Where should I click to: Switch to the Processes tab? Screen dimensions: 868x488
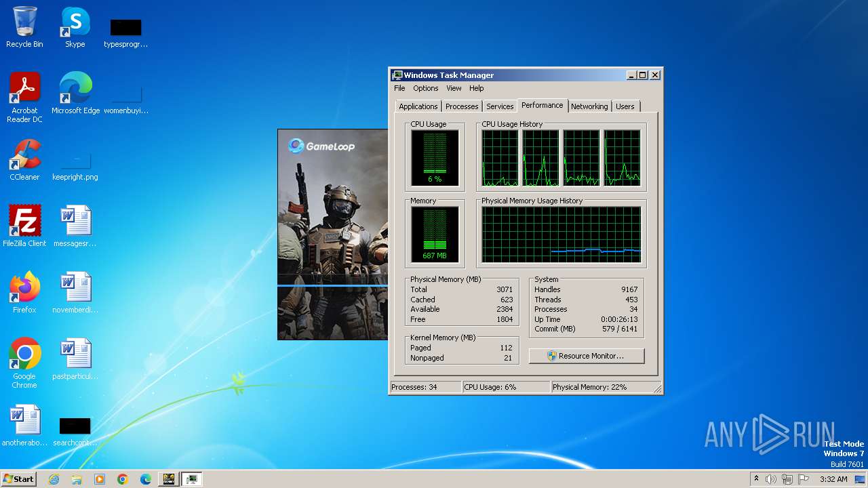pyautogui.click(x=462, y=106)
